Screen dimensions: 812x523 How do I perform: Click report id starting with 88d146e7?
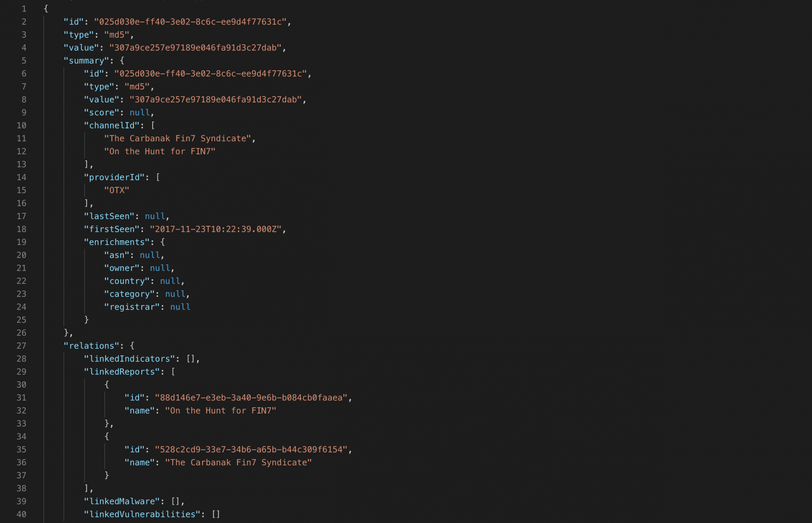251,398
